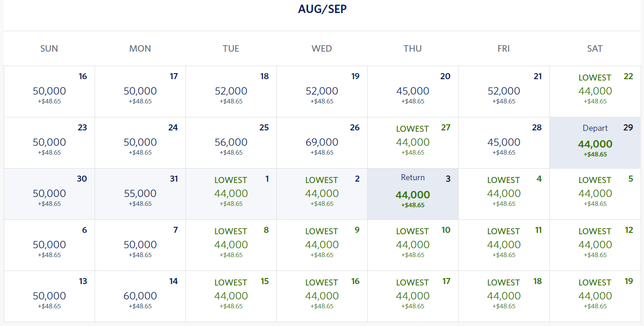Select Saturday 22 lowest fare 44,000

(x=595, y=91)
